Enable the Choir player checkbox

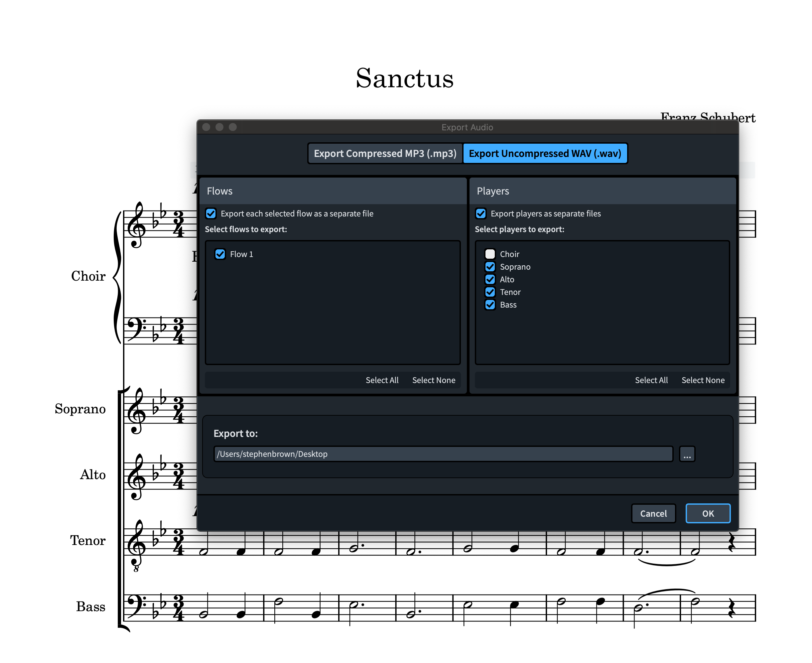pos(490,254)
